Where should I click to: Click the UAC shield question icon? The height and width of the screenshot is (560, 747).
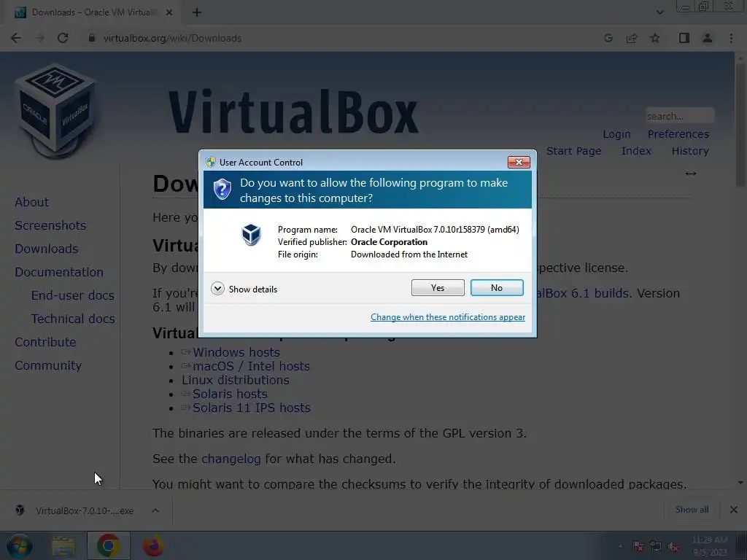coord(222,190)
